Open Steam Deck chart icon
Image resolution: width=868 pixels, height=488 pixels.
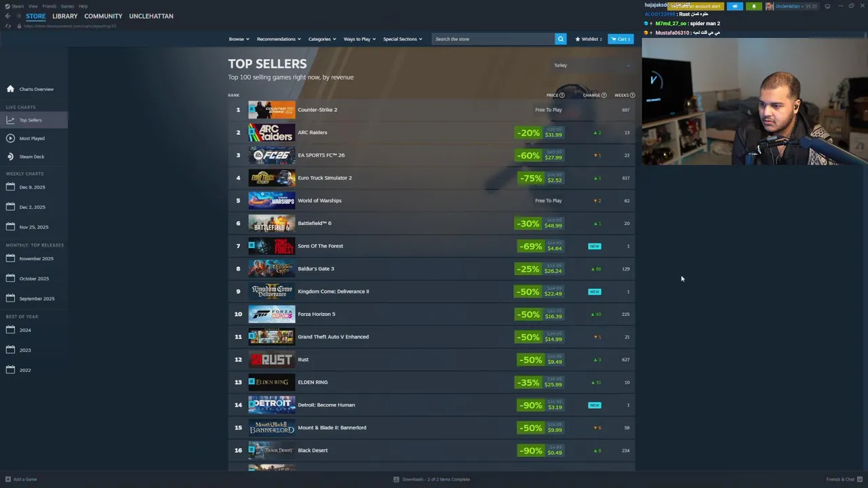[x=10, y=157]
